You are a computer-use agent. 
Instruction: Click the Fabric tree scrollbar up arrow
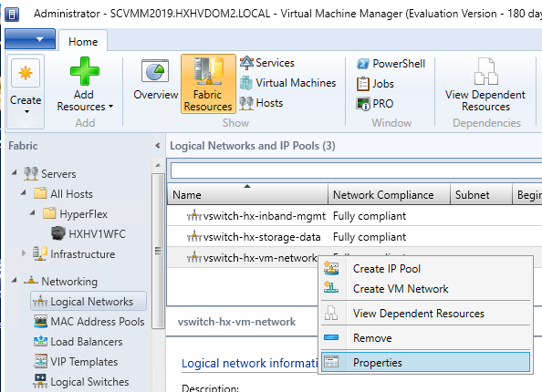[158, 165]
